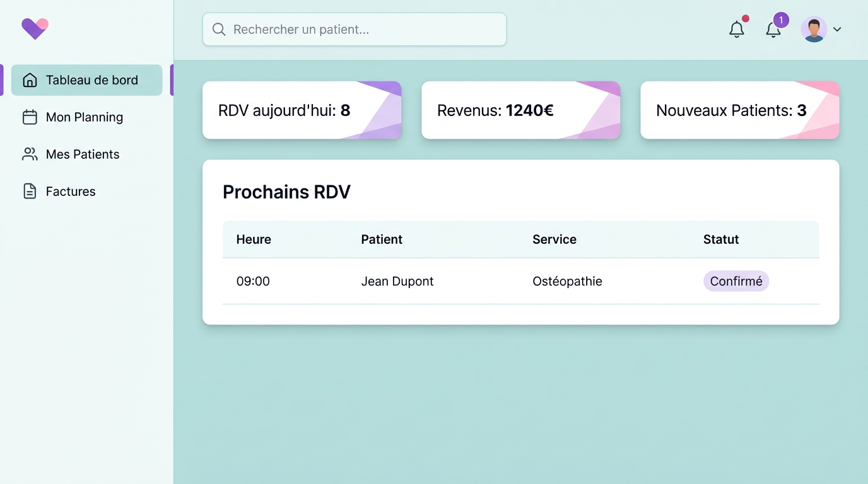The width and height of the screenshot is (868, 484).
Task: Select the Heure column header
Action: 254,239
